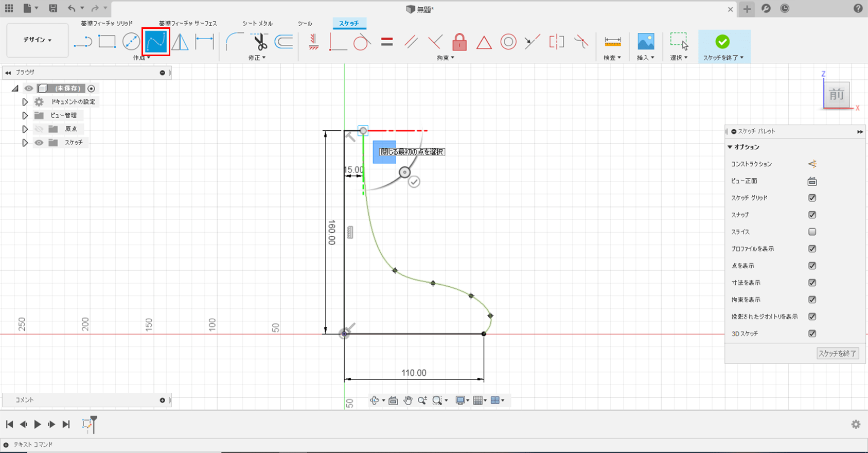Screen dimensions: 868x453
Task: Disable the スケッチ グリッド checkbox
Action: pos(812,198)
